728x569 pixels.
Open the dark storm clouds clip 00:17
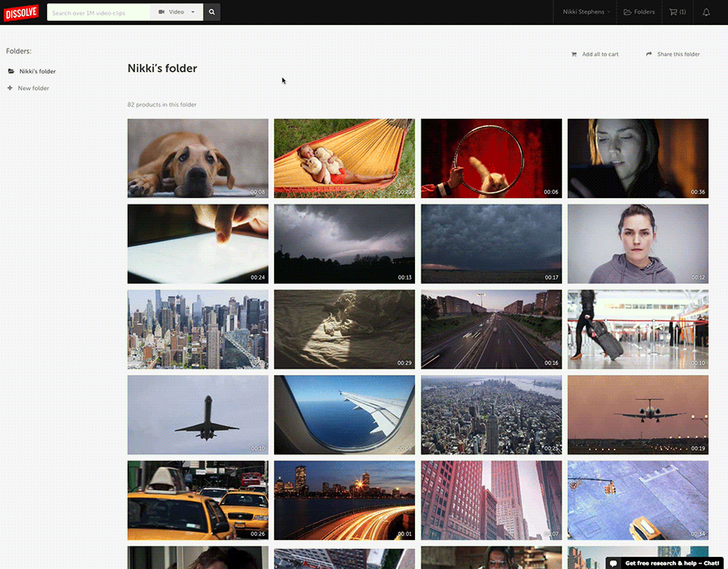[491, 244]
